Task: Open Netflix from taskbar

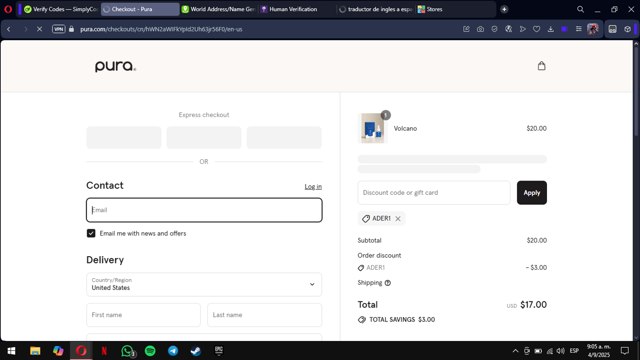Action: (104, 351)
